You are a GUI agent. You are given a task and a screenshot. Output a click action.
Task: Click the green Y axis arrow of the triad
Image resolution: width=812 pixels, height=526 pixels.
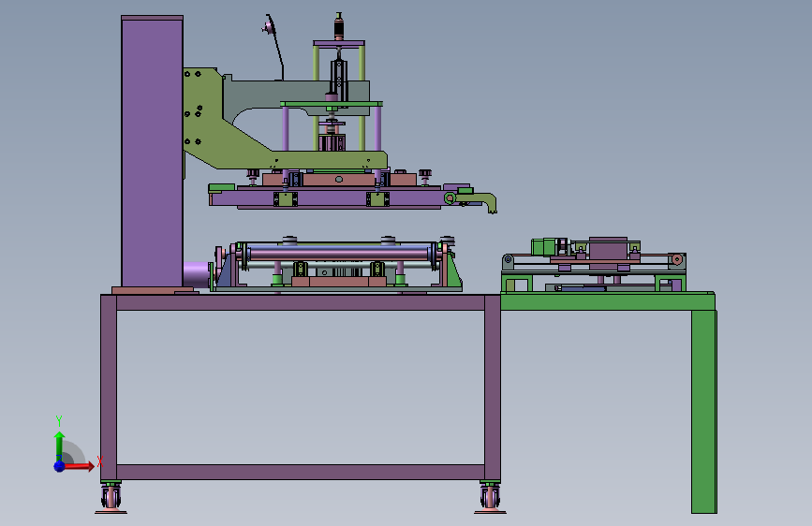click(x=60, y=446)
